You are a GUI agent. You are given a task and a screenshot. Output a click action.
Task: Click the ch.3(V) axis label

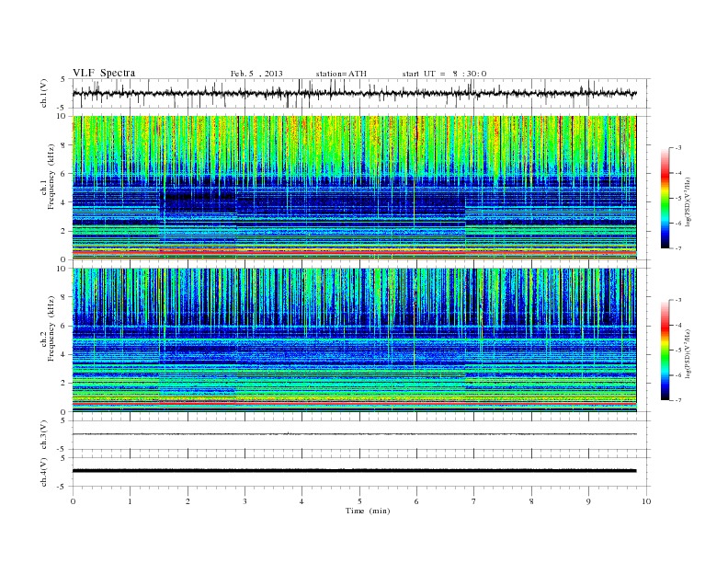coord(44,435)
